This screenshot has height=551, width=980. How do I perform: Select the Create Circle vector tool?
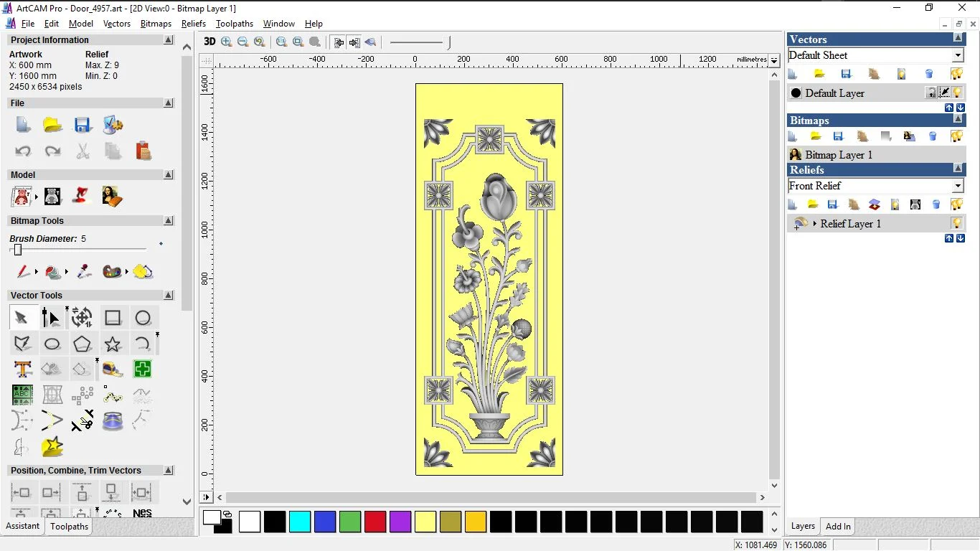click(143, 318)
